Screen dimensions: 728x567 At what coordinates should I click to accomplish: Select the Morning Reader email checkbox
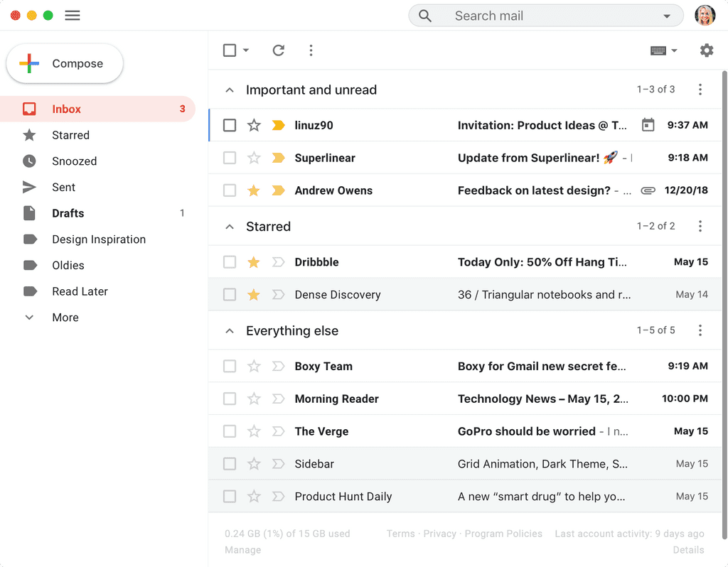click(x=230, y=399)
